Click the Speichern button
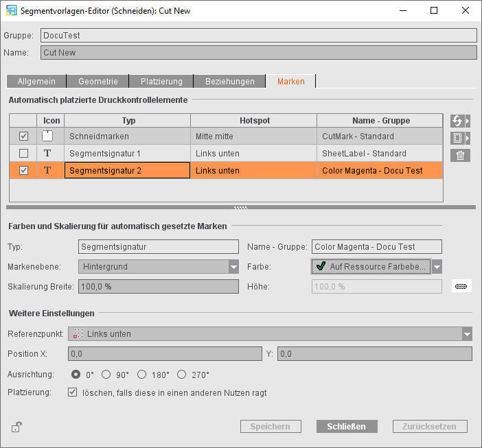The image size is (482, 448). click(x=271, y=427)
